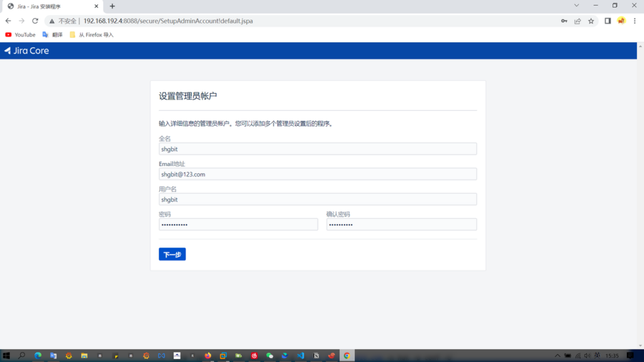The width and height of the screenshot is (644, 362).
Task: Click the Email地址 input field
Action: click(318, 174)
